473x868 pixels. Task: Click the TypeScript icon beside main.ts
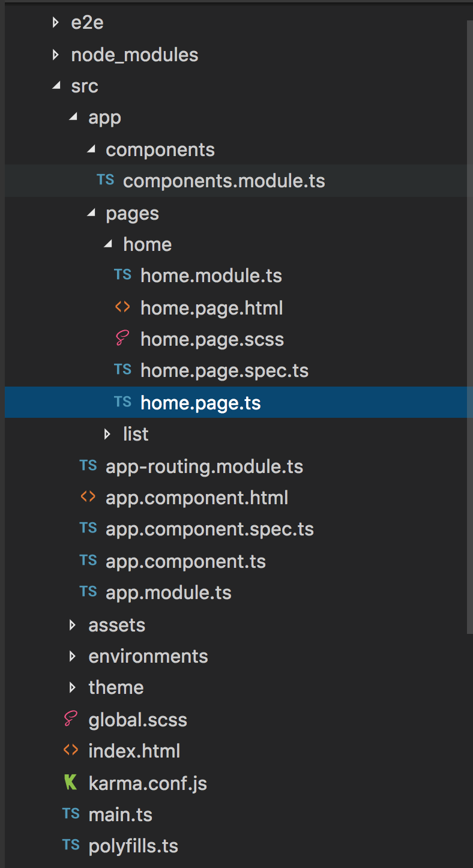pos(71,814)
